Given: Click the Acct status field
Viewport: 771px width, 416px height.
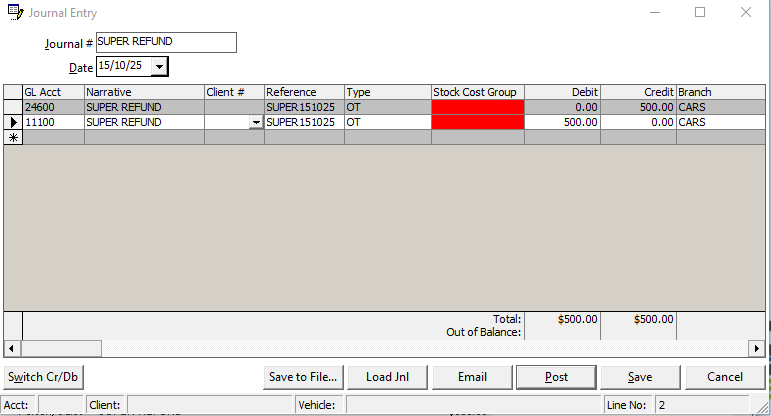Looking at the screenshot, I should pyautogui.click(x=60, y=405).
